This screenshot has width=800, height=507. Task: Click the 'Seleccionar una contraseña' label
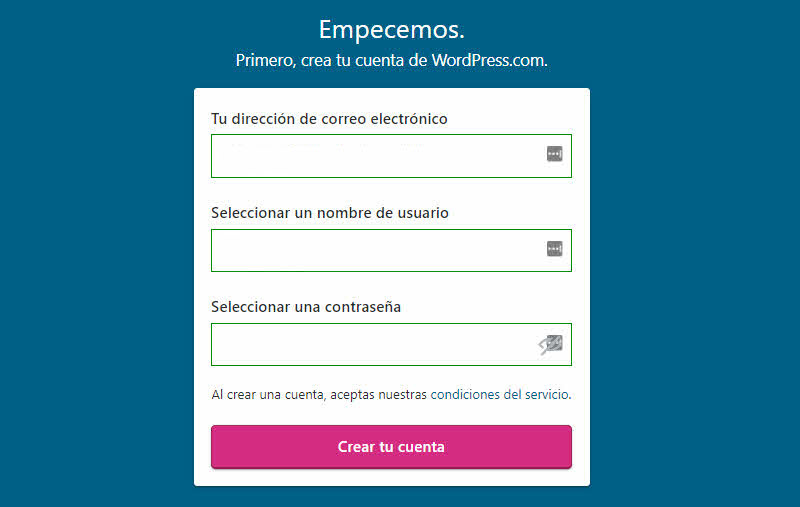pyautogui.click(x=306, y=307)
